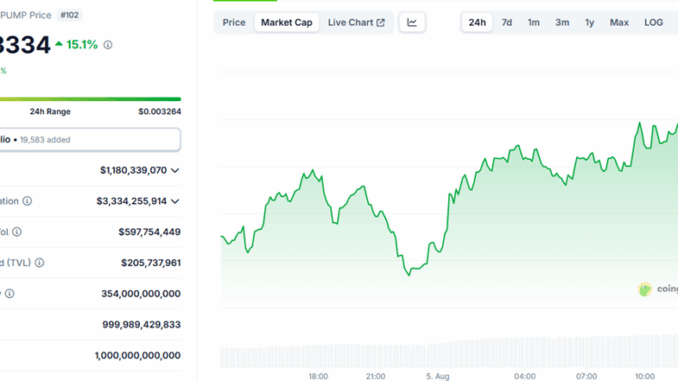Select the 24h time range
Image resolution: width=678 pixels, height=381 pixels.
click(477, 22)
